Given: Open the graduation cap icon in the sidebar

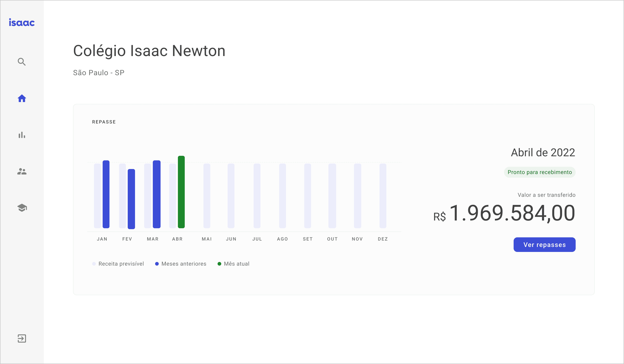Looking at the screenshot, I should coord(22,208).
